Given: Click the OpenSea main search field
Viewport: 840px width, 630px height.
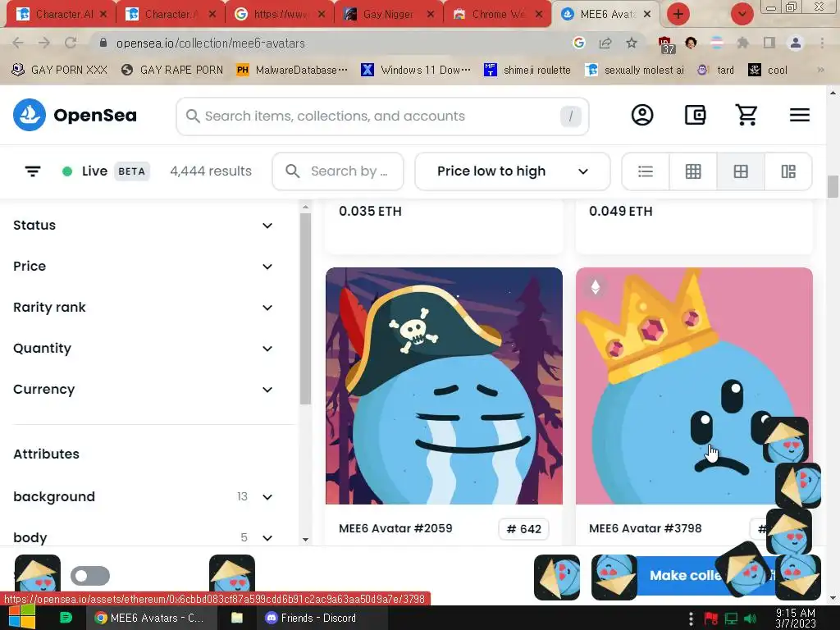Looking at the screenshot, I should pyautogui.click(x=382, y=116).
